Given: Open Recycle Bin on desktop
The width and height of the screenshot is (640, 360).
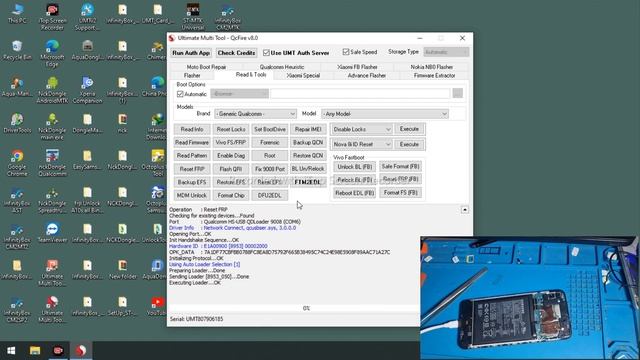Looking at the screenshot, I should 17,50.
